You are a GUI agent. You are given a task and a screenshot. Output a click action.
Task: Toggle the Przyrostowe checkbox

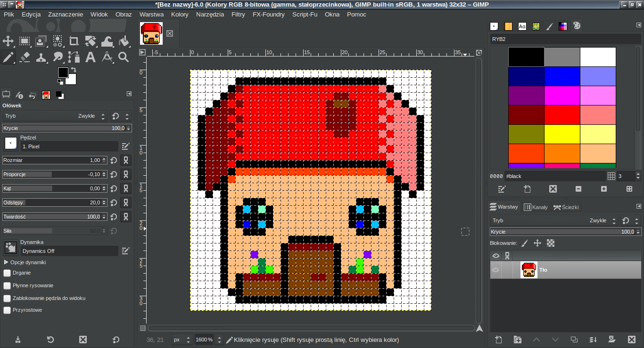pos(7,310)
